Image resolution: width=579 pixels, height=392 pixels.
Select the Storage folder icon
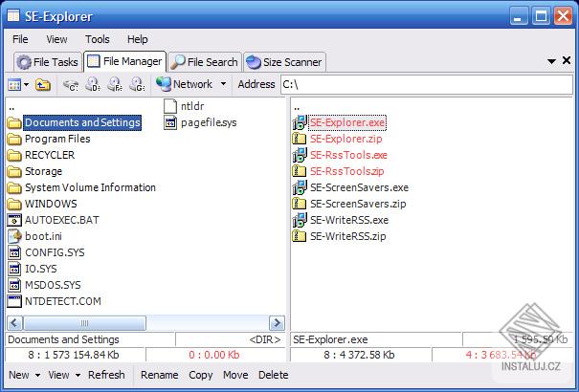14,171
